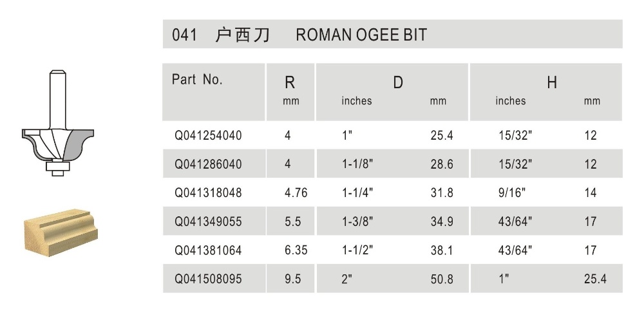Click the R column header

pyautogui.click(x=290, y=83)
